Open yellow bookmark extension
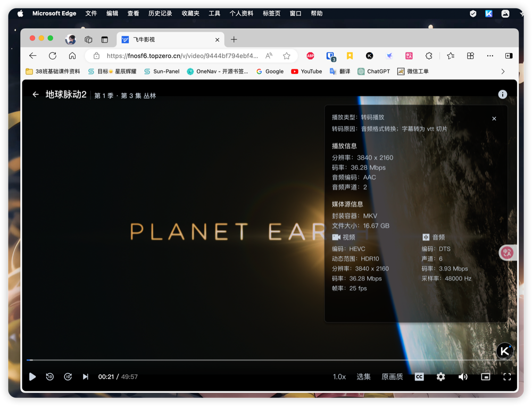This screenshot has height=406, width=532. (350, 56)
